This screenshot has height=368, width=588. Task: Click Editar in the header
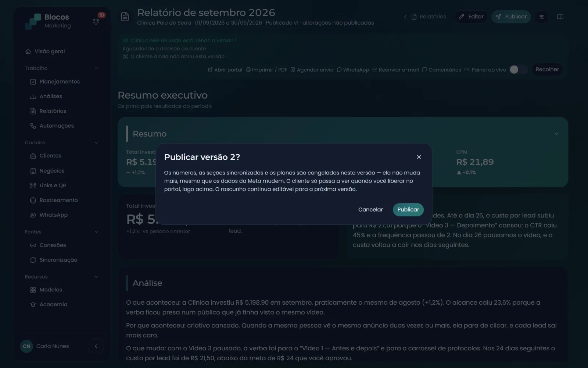471,17
